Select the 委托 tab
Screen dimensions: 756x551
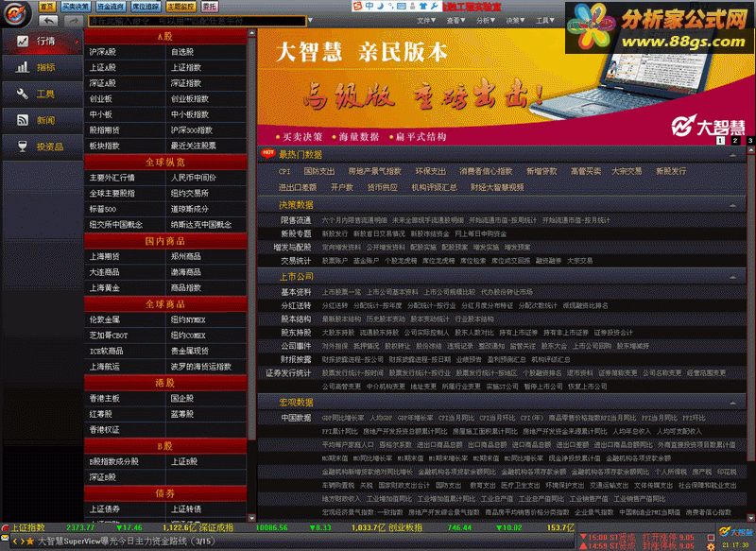(209, 7)
